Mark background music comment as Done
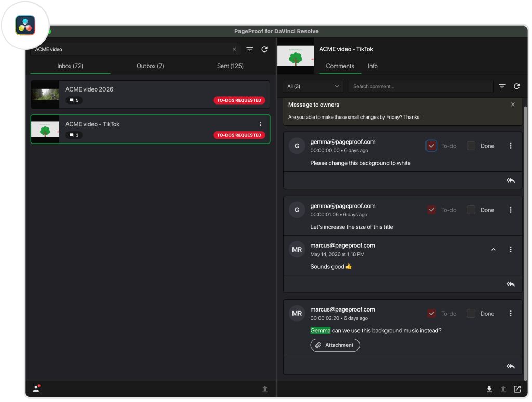 coord(471,314)
